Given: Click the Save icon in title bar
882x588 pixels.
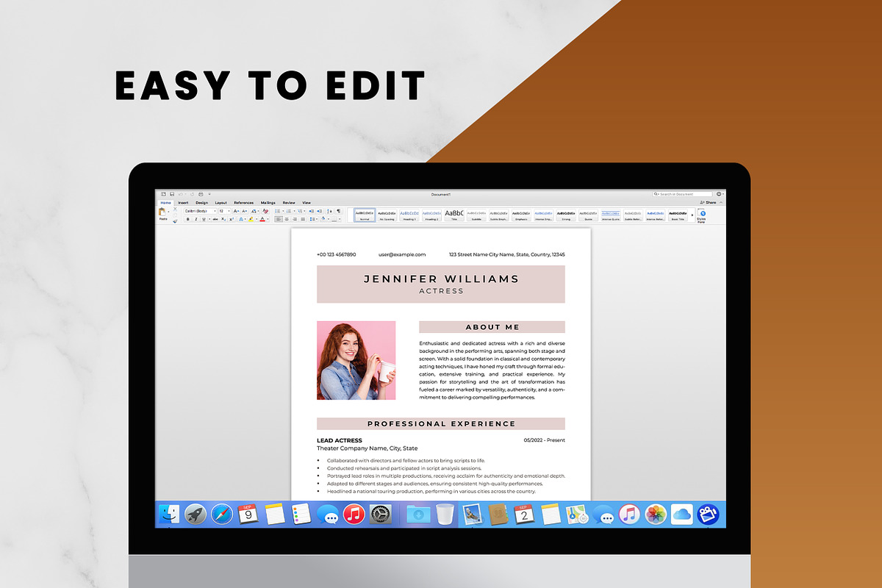Looking at the screenshot, I should click(x=172, y=194).
